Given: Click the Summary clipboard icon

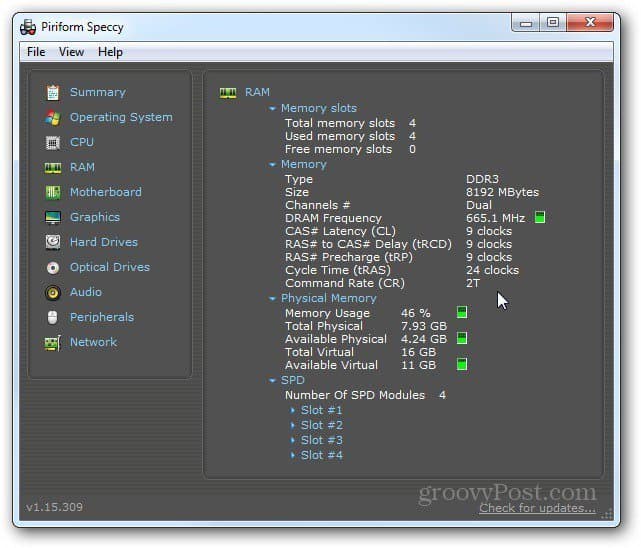Looking at the screenshot, I should [53, 93].
